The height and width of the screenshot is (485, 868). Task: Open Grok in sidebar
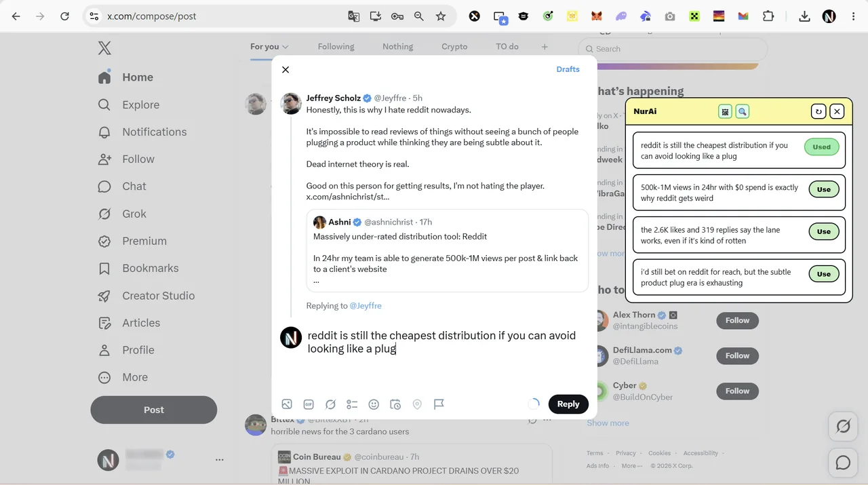pos(123,214)
